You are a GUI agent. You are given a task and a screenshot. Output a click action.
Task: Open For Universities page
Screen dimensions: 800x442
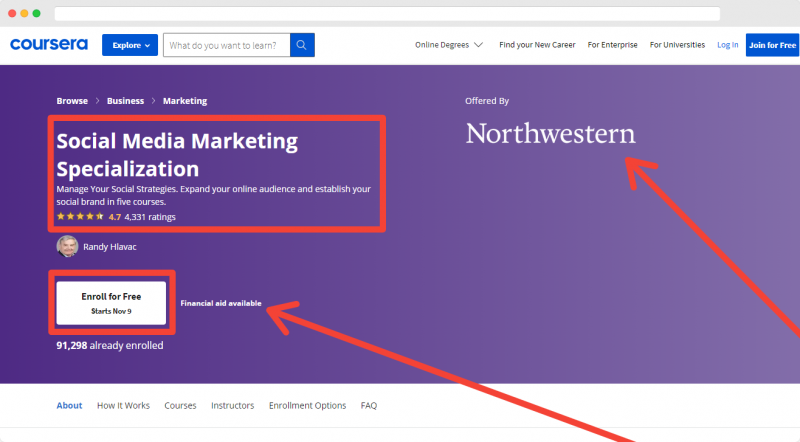[677, 45]
